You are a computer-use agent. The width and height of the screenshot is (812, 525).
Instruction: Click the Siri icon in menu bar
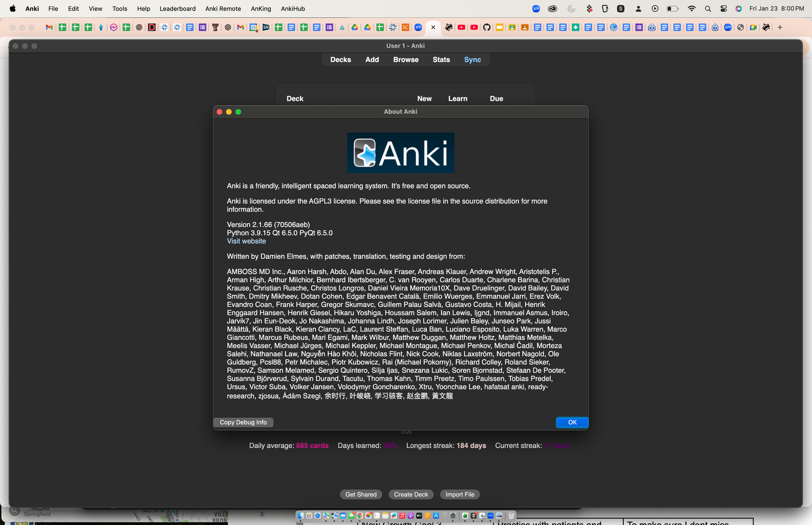point(738,8)
